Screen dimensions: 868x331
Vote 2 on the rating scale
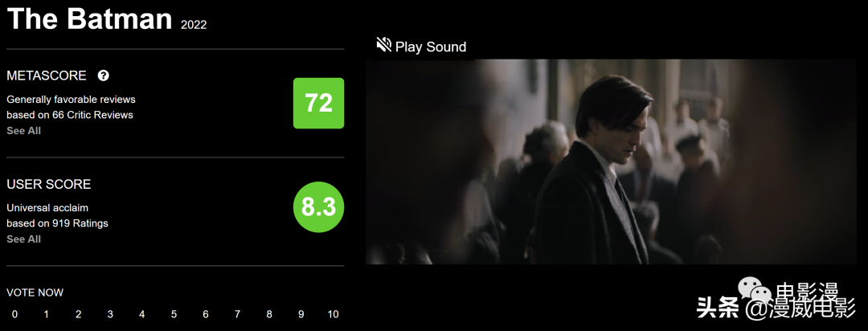pyautogui.click(x=79, y=314)
